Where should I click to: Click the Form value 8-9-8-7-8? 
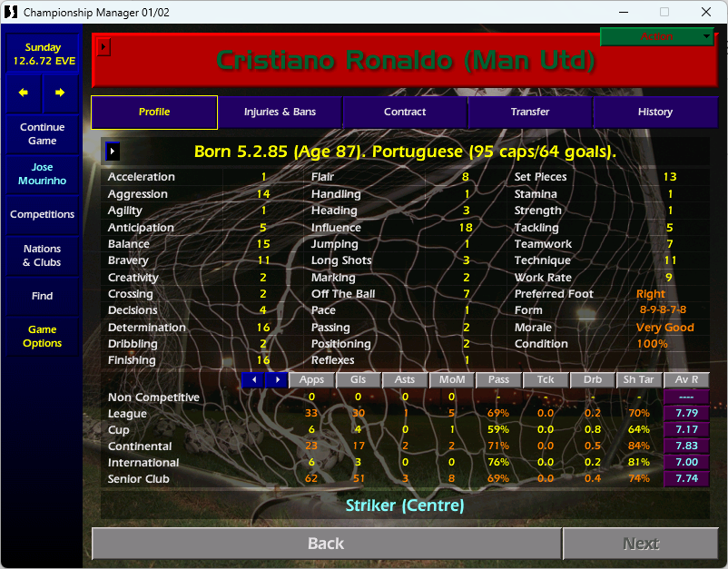click(663, 310)
